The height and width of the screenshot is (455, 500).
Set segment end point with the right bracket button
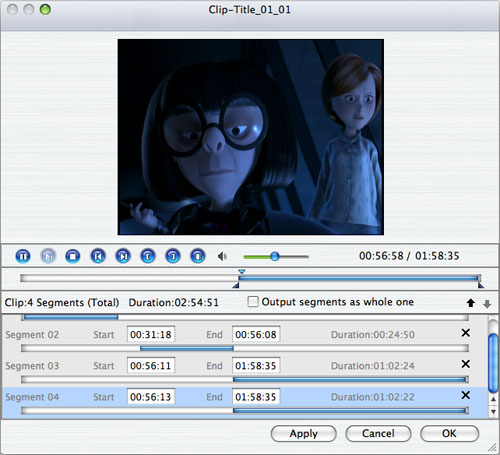pyautogui.click(x=173, y=256)
